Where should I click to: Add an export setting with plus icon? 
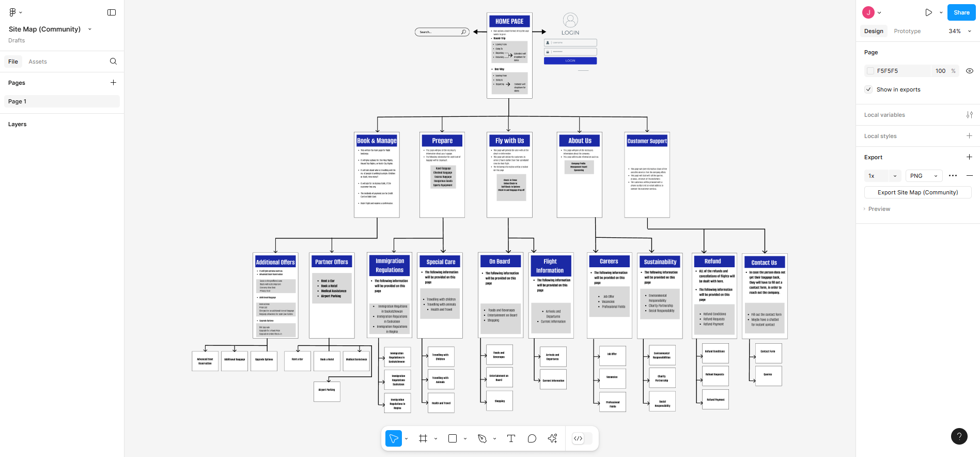[x=970, y=157]
